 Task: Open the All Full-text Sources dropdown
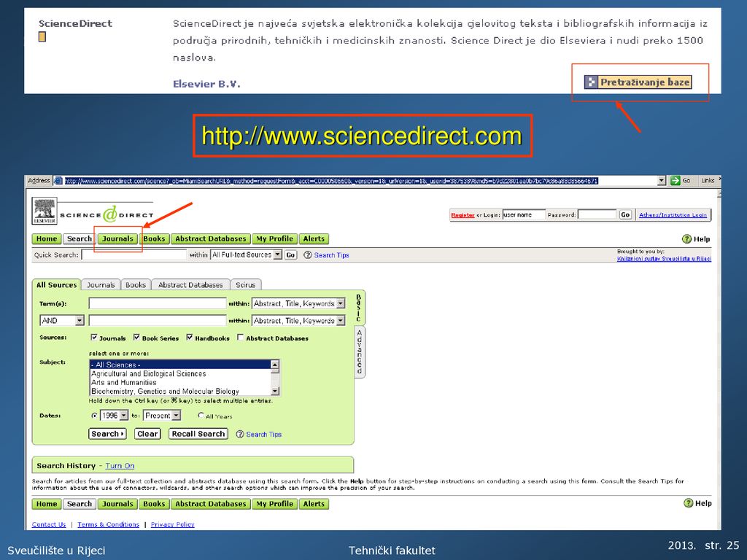pyautogui.click(x=278, y=254)
